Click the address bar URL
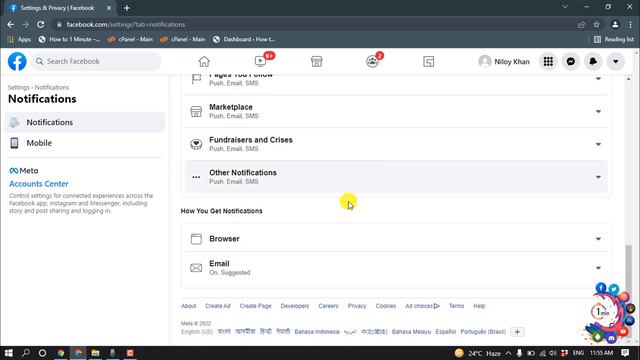 [x=126, y=24]
